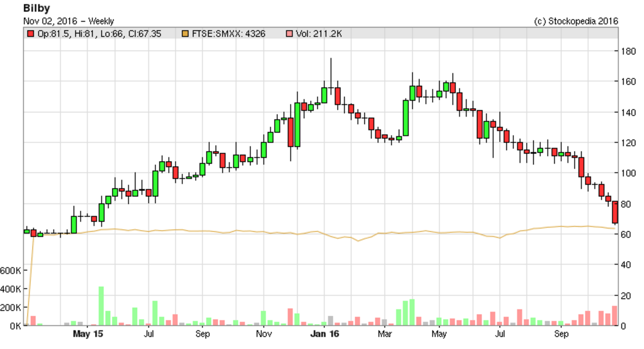Click the red price legend swatch
The image size is (644, 349).
31,34
